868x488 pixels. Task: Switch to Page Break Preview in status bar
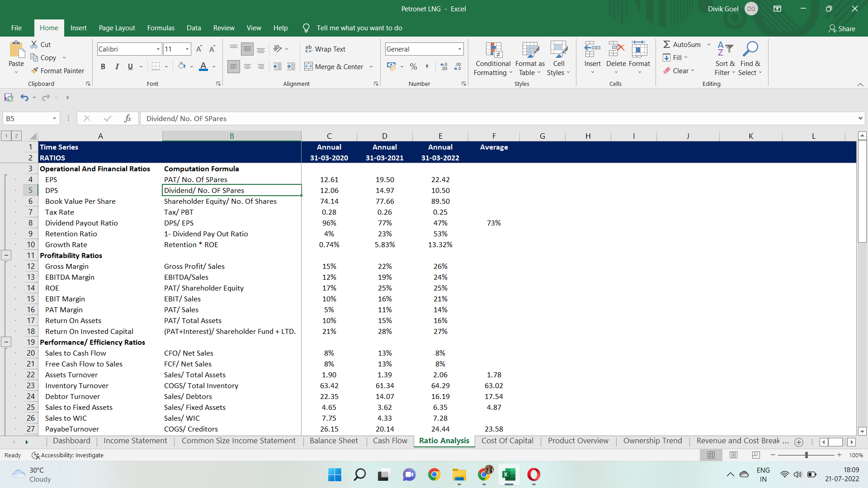coord(755,455)
